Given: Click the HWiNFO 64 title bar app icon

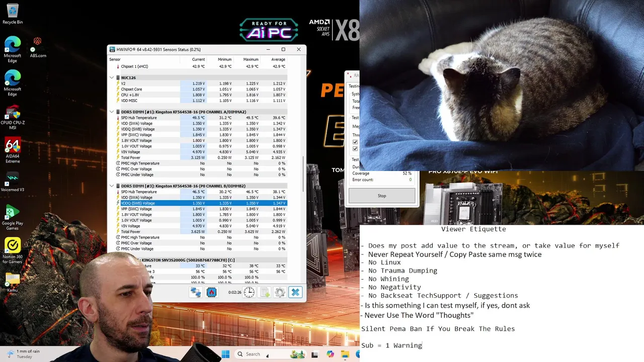Looking at the screenshot, I should [x=112, y=49].
